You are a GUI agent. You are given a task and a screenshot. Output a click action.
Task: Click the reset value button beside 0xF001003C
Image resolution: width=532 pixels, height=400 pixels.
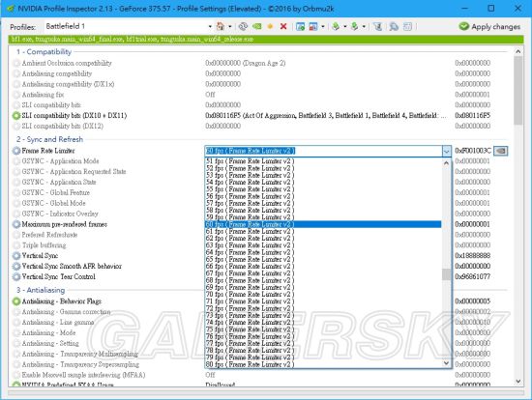pyautogui.click(x=500, y=151)
